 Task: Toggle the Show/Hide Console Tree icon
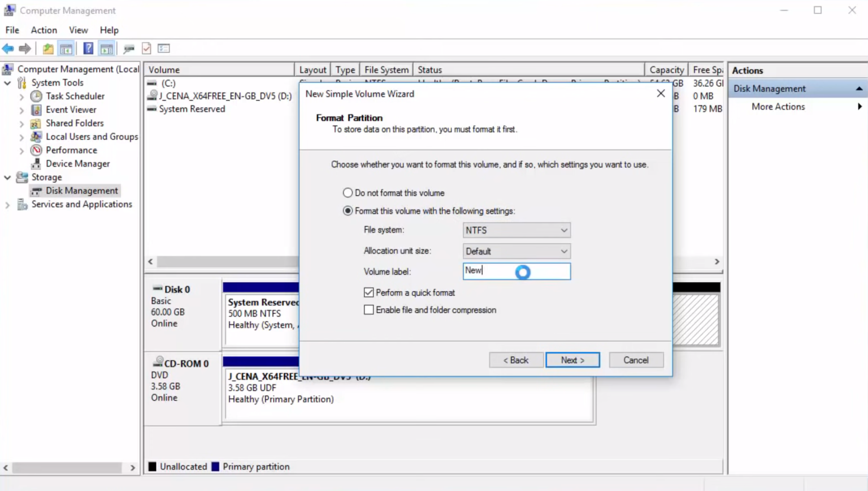click(x=66, y=48)
